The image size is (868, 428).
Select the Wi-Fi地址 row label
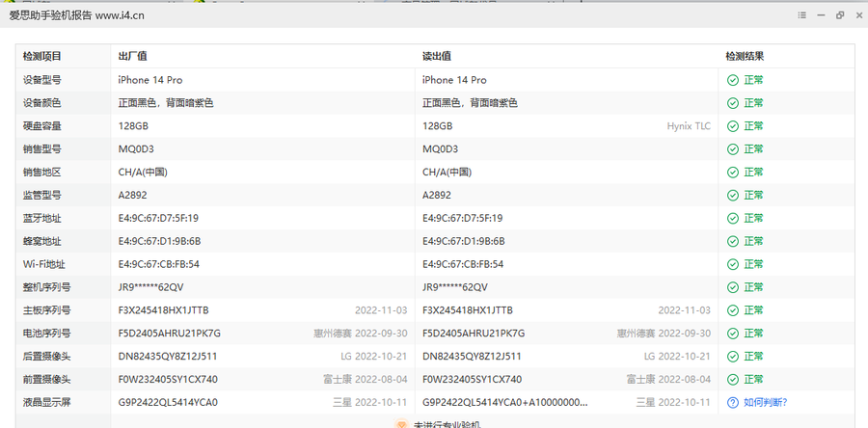(x=42, y=264)
